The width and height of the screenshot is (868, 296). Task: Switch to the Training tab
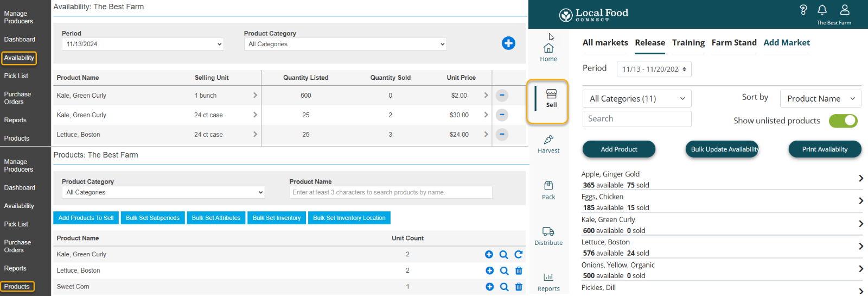(x=688, y=43)
